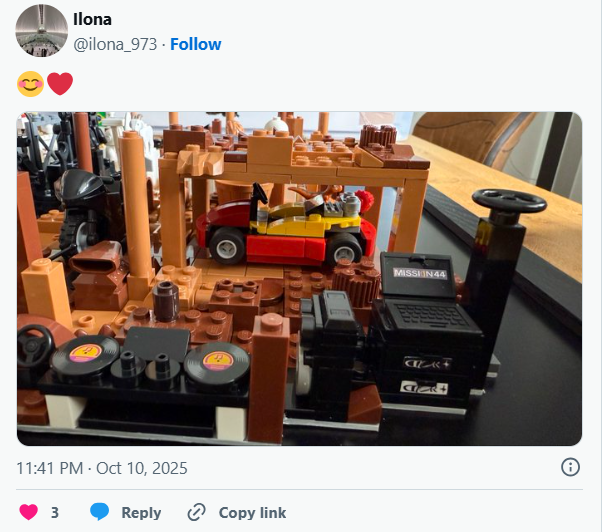Click the chain link copy icon

coord(197,512)
